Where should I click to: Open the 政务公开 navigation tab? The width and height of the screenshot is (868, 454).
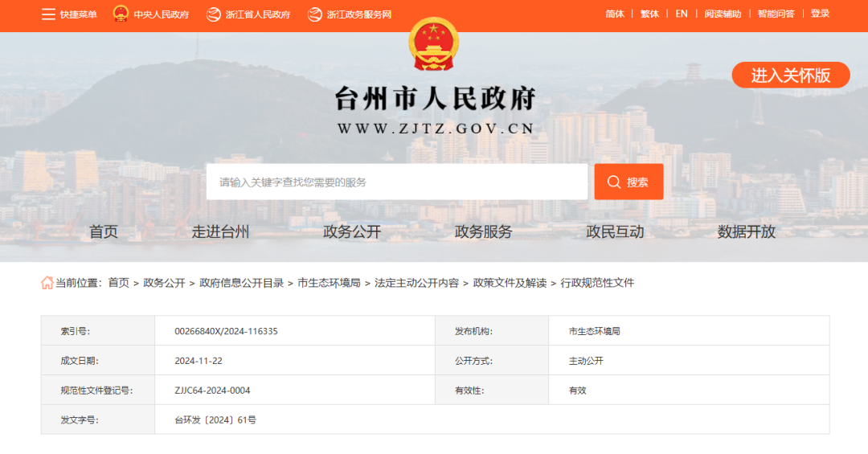[x=352, y=232]
